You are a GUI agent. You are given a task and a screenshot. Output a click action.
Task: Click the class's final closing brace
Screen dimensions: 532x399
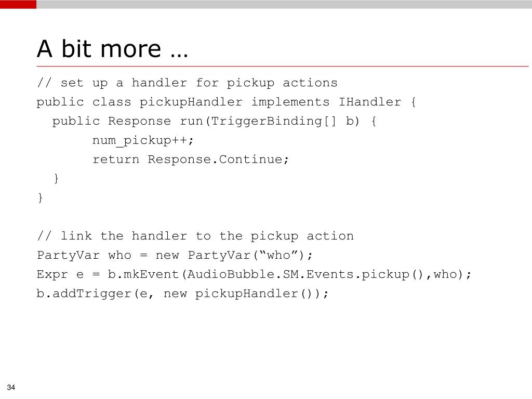click(x=40, y=198)
